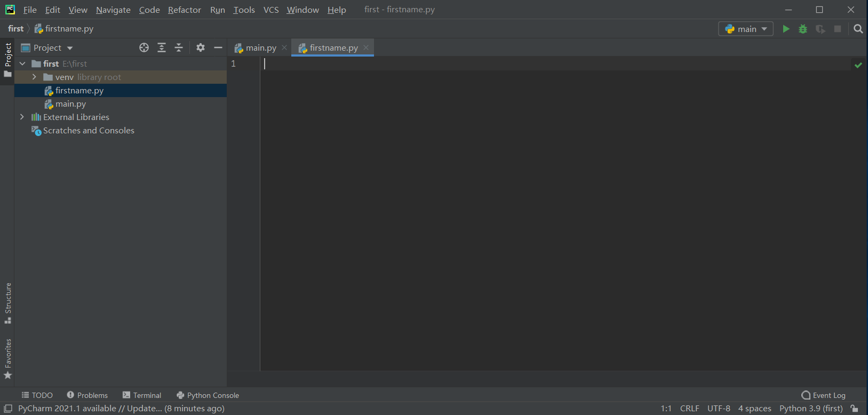Open '4 spaces' indent settings
The image size is (868, 415).
pyautogui.click(x=754, y=409)
